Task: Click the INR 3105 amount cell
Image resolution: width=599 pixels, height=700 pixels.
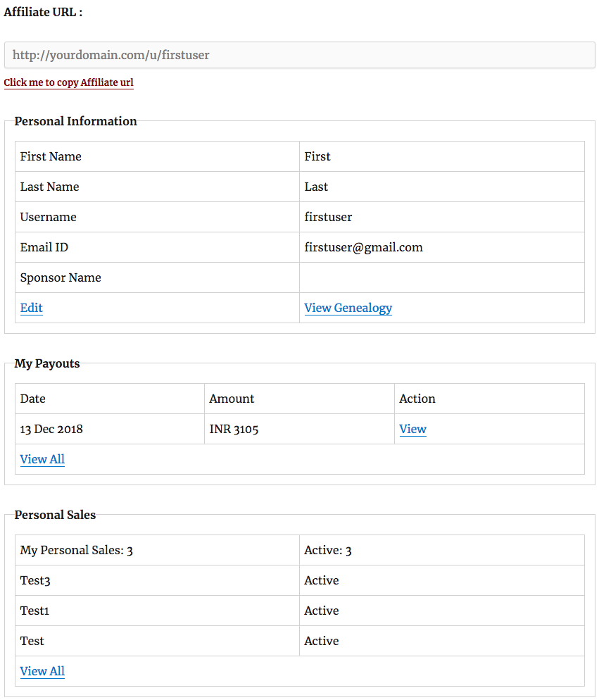Action: [x=300, y=429]
